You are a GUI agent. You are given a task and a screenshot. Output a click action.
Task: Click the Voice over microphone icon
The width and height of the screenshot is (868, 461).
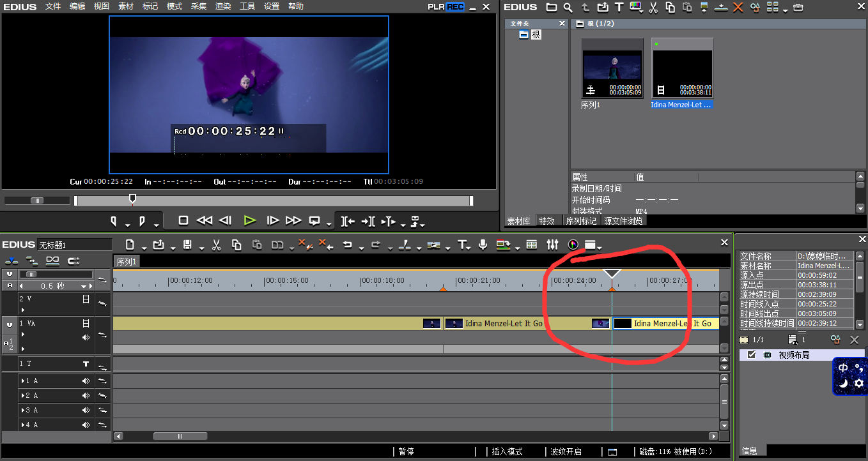point(483,245)
